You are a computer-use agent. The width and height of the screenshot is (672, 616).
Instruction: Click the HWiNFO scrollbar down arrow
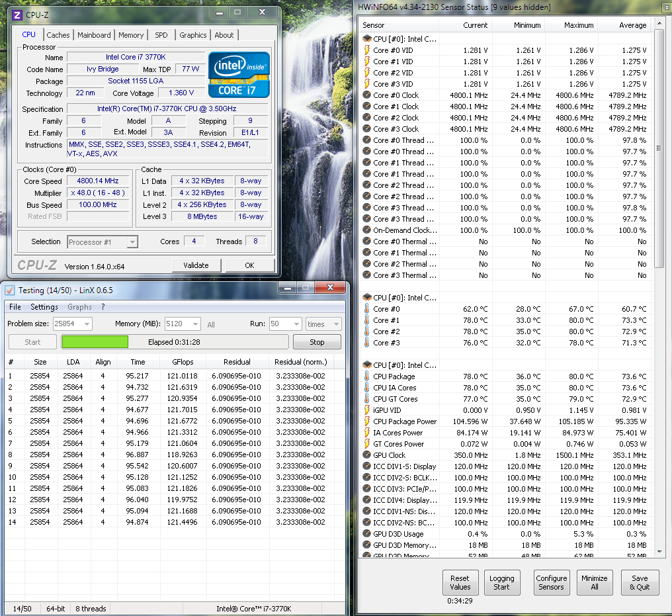[659, 552]
